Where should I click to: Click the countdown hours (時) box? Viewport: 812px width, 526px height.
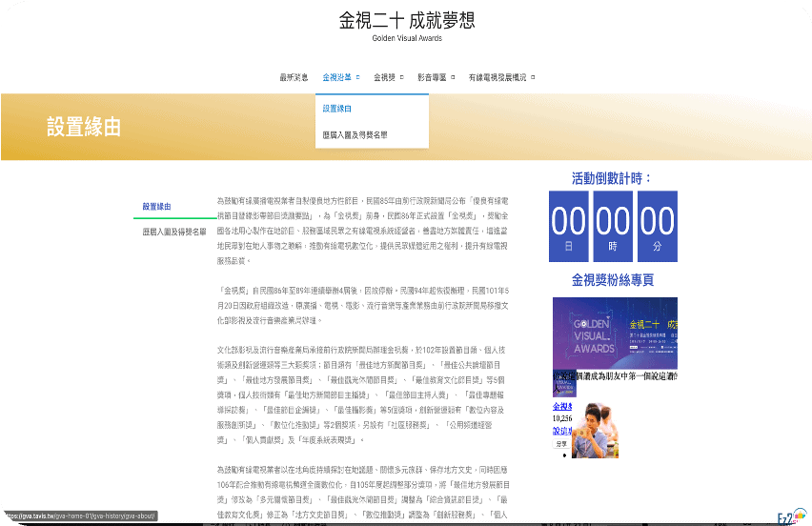[613, 226]
